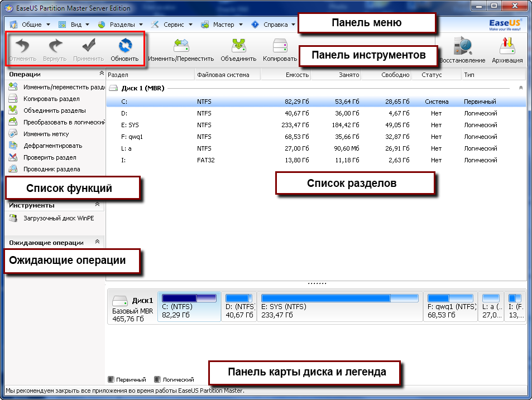The image size is (532, 400).
Task: Sort by the Раздел column header
Action: (151, 75)
